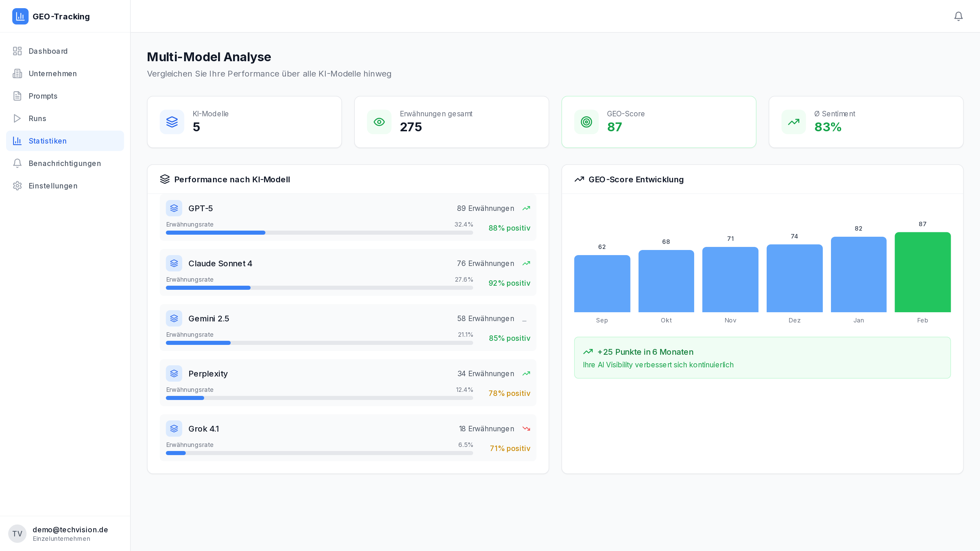
Task: Click the notification bell in header
Action: coord(958,16)
